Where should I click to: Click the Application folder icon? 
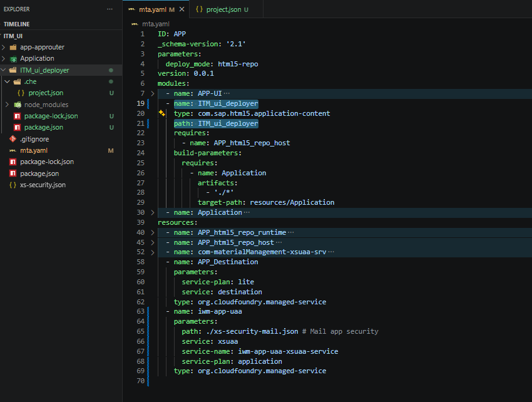[x=13, y=59]
